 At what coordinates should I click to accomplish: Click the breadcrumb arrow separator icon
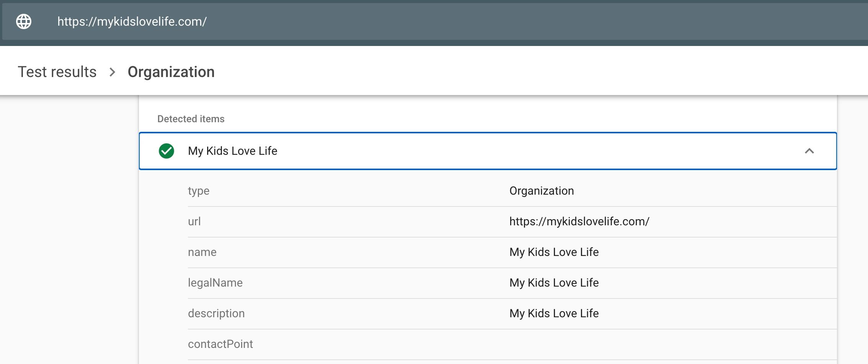coord(112,72)
